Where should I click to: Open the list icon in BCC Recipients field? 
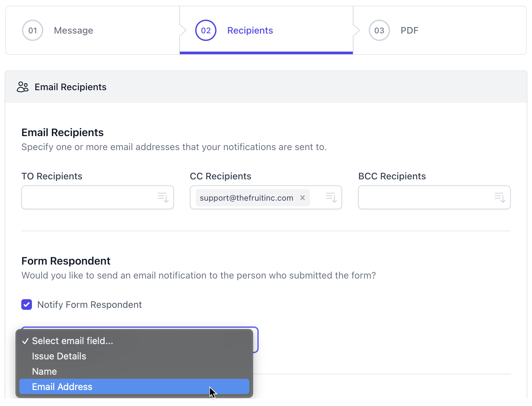click(x=500, y=197)
